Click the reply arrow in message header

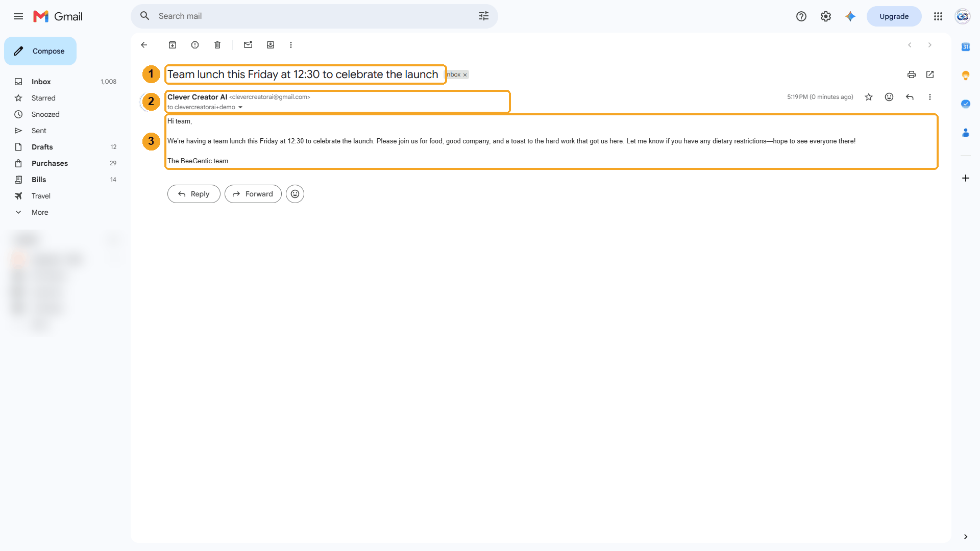click(910, 97)
